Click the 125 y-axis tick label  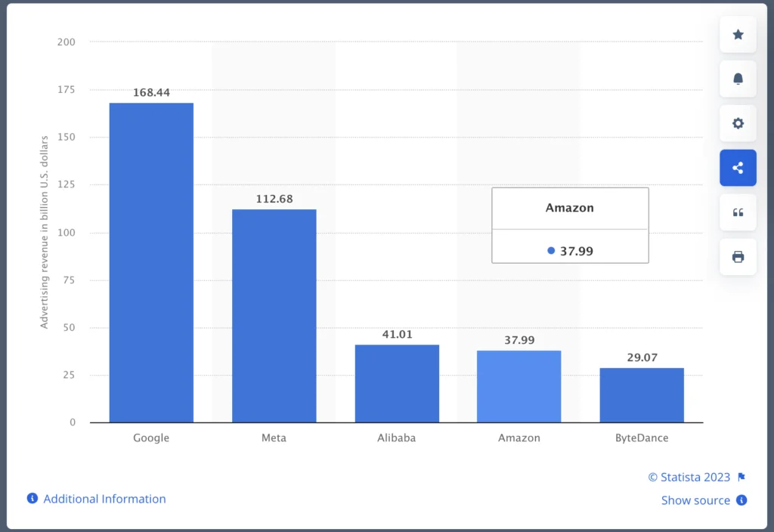pos(67,184)
